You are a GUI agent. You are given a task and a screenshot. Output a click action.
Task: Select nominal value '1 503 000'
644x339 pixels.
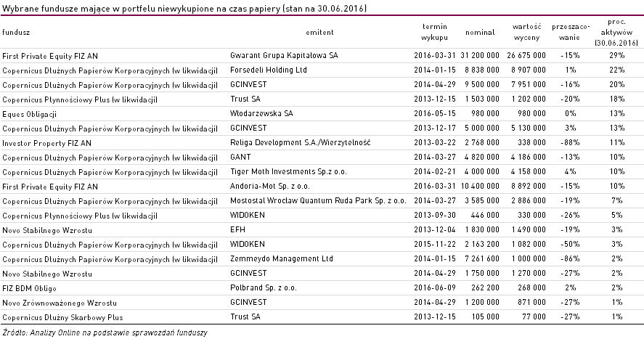[482, 99]
